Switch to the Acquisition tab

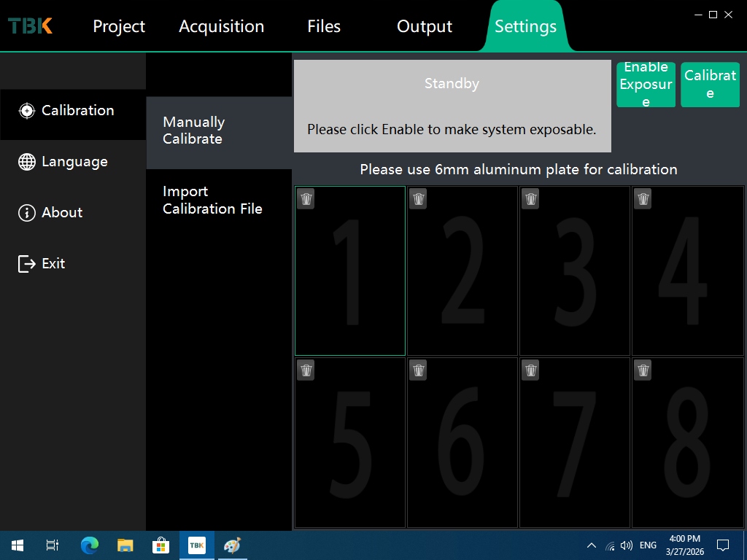(221, 26)
